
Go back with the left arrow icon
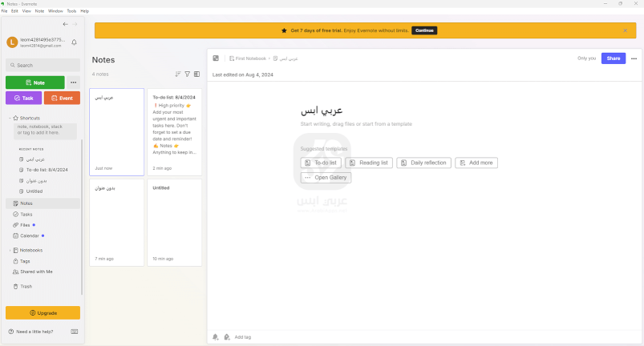click(65, 24)
